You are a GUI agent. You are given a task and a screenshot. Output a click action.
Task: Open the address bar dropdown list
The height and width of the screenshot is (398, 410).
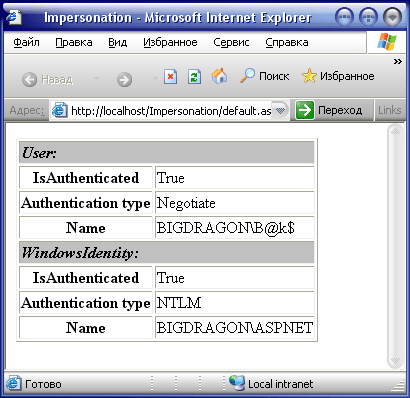pyautogui.click(x=281, y=110)
